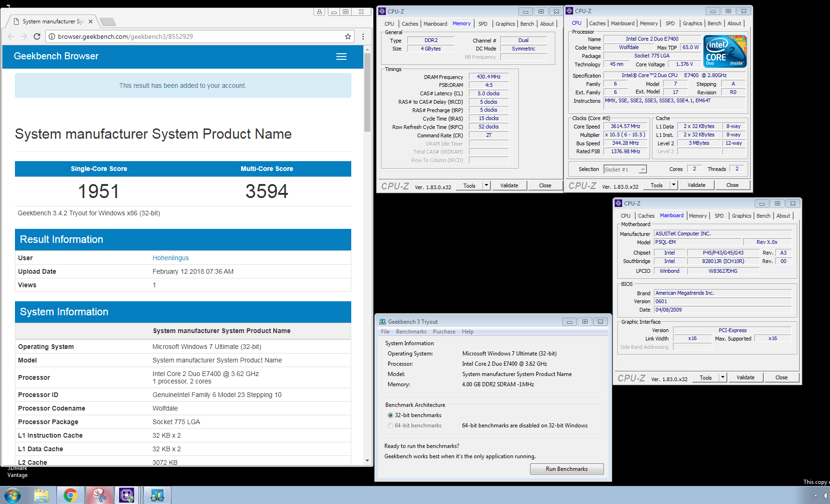
Task: Open Hohenlingus user profile link
Action: click(170, 258)
